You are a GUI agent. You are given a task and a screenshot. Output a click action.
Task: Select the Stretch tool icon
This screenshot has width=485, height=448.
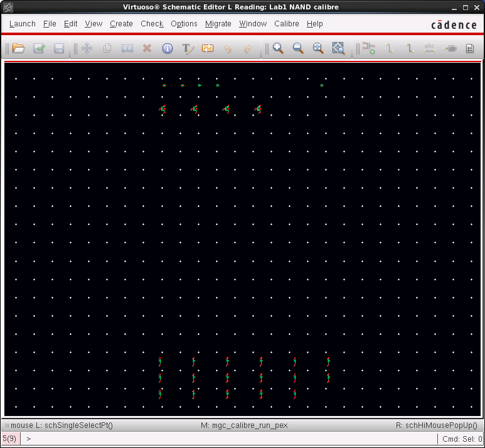click(x=127, y=48)
